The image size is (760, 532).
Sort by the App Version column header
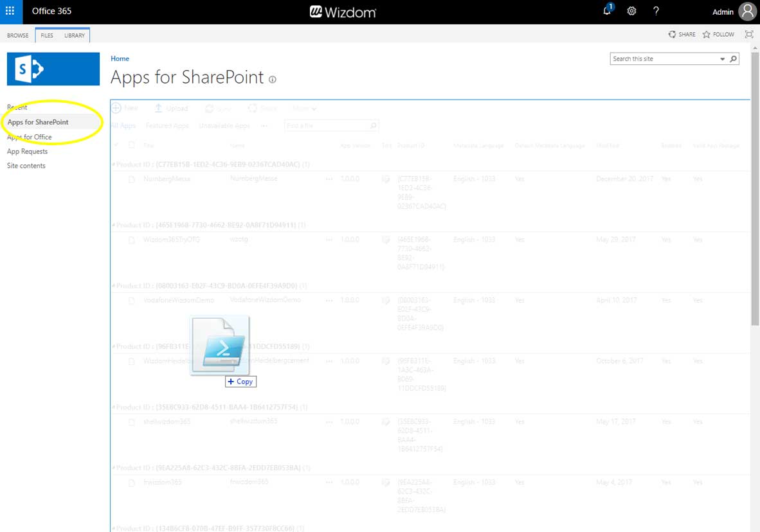pos(356,145)
